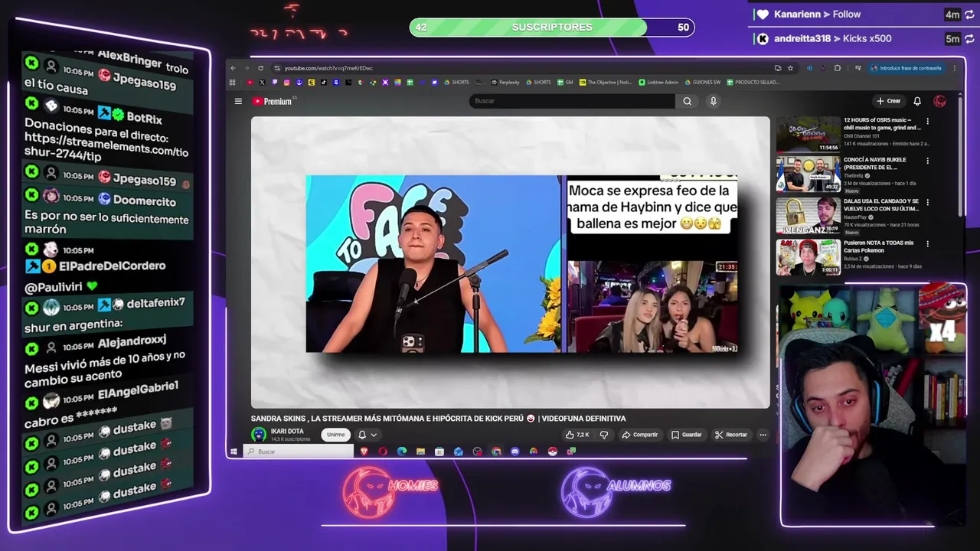Click the video player area
Screen dimensions: 980x551
[510, 262]
